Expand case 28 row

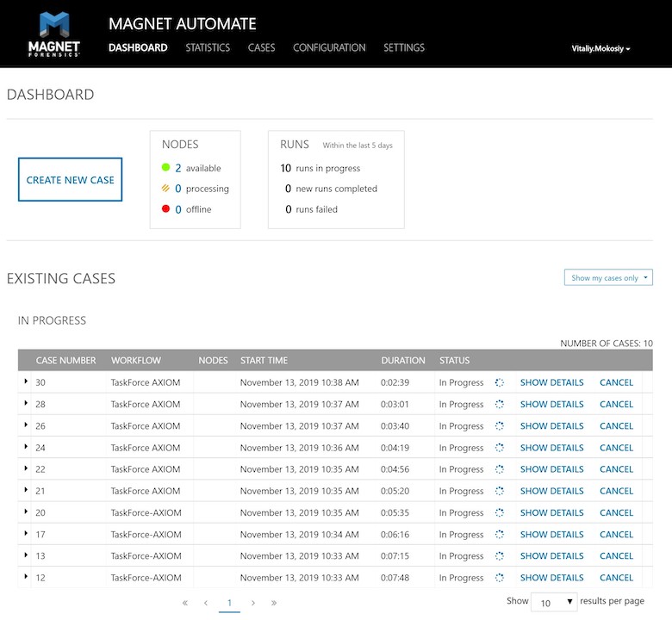coord(26,403)
